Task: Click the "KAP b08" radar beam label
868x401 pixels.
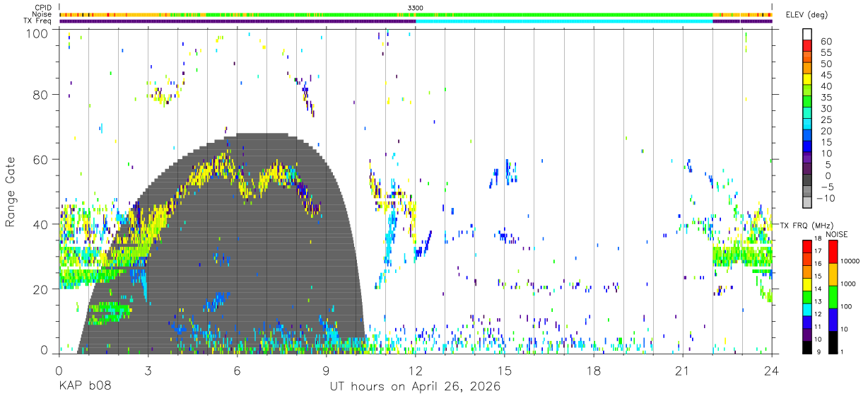Action: (x=84, y=387)
